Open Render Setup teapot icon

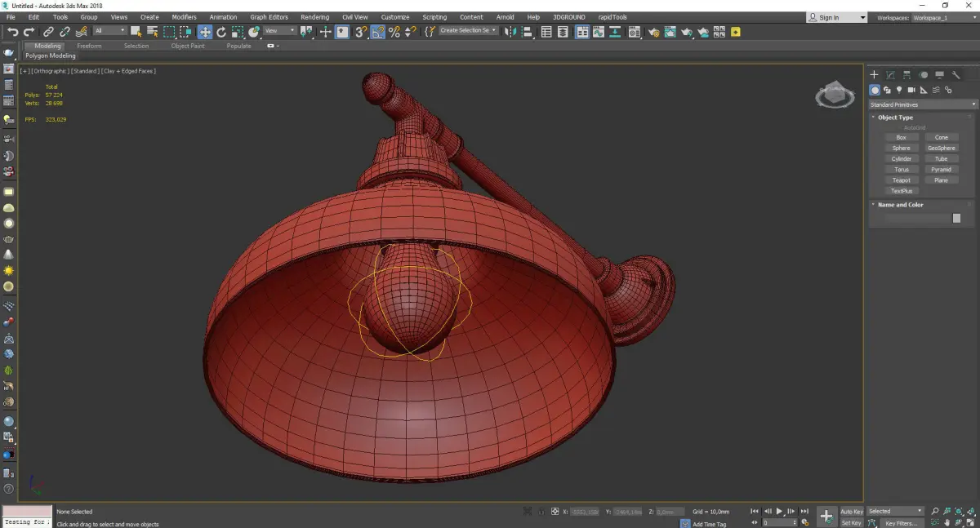[x=654, y=32]
